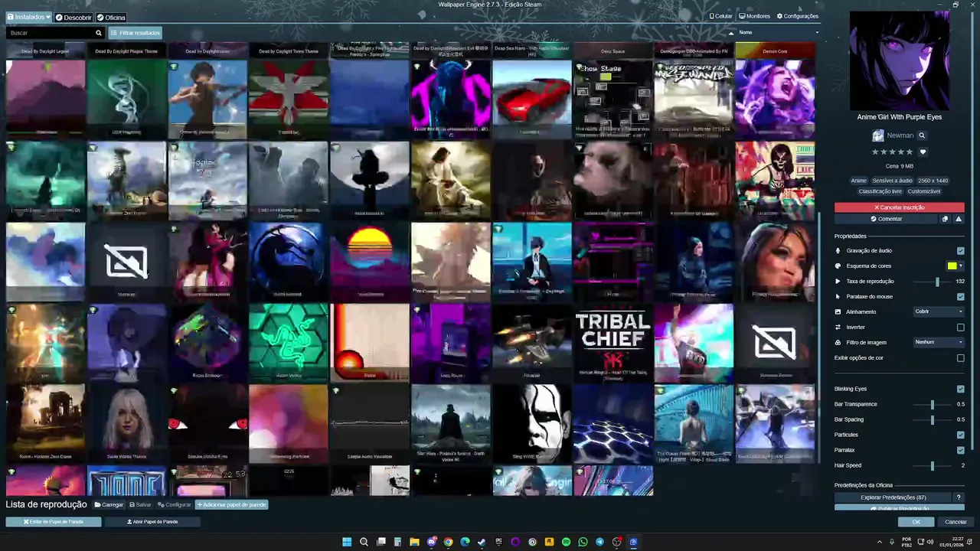Image resolution: width=980 pixels, height=551 pixels.
Task: Rate the wallpaper using the five stars
Action: click(x=892, y=152)
